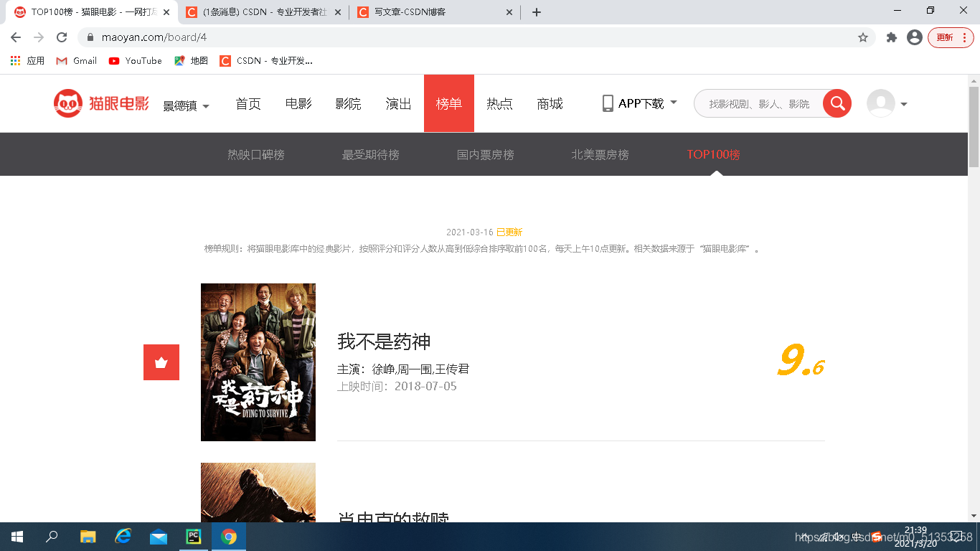
Task: Click in the 找影视剧、影人、影院 search box
Action: pos(759,104)
